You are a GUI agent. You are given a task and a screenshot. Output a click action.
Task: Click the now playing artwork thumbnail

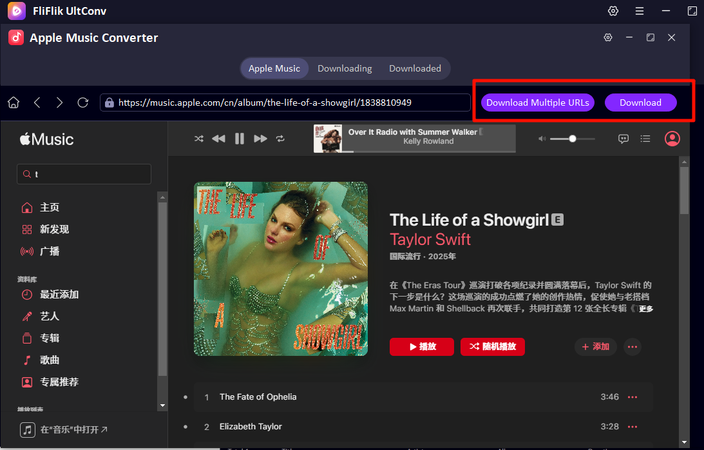click(328, 139)
